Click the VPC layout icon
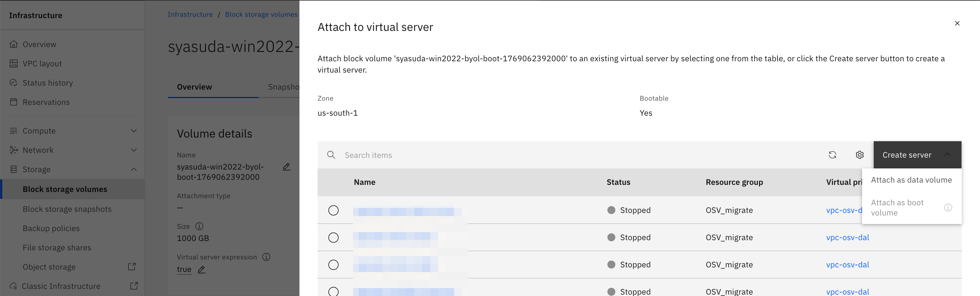Viewport: 980px width, 296px height. pos(14,64)
